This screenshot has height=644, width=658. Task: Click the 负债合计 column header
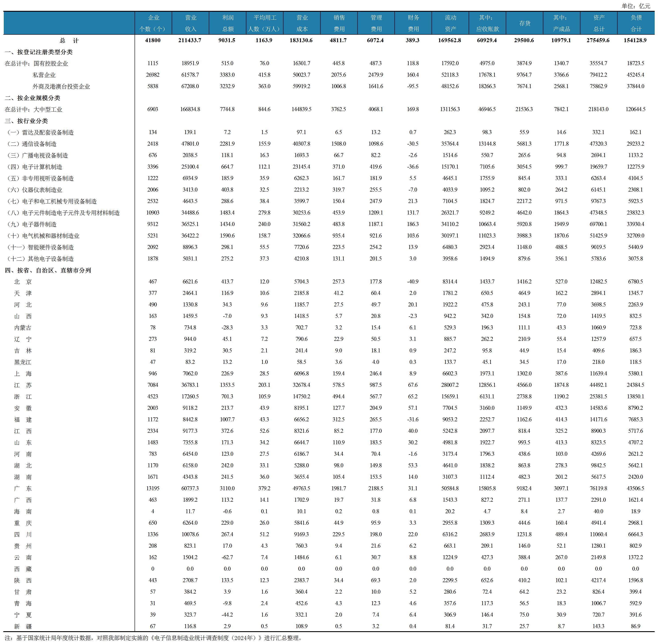[x=636, y=23]
